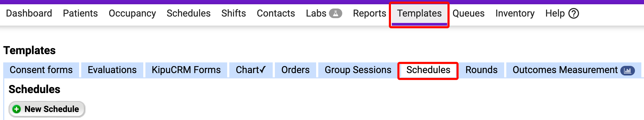Select the Orders tab
644x120 pixels.
295,70
